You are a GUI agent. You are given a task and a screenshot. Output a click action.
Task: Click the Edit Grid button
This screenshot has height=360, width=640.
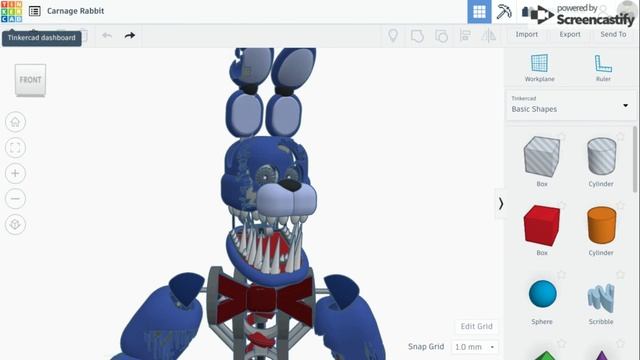tap(476, 326)
